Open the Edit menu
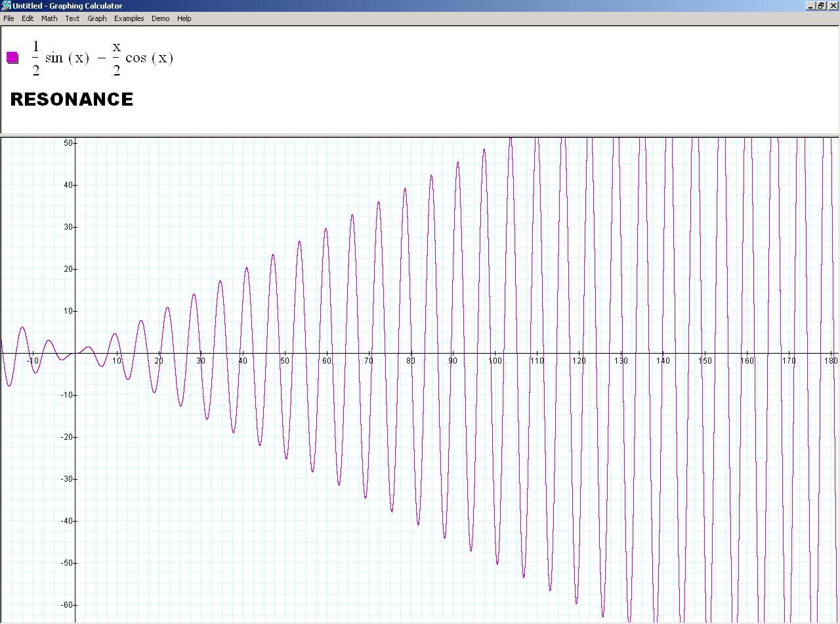 (28, 18)
